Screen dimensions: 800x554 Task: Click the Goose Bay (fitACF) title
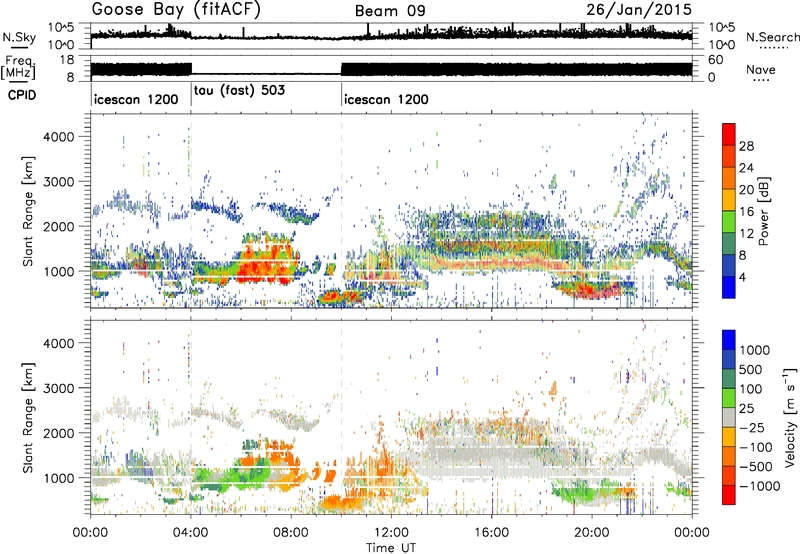pos(176,10)
